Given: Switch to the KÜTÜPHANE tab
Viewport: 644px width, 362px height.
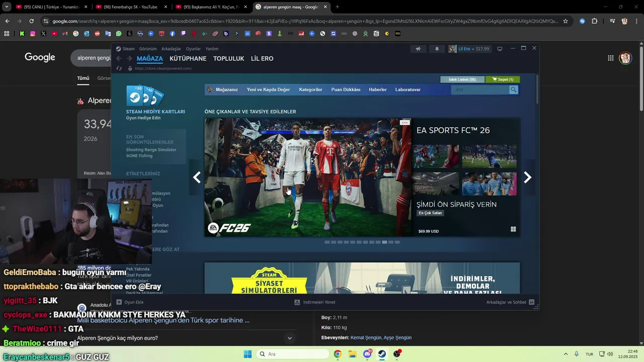Looking at the screenshot, I should (188, 59).
